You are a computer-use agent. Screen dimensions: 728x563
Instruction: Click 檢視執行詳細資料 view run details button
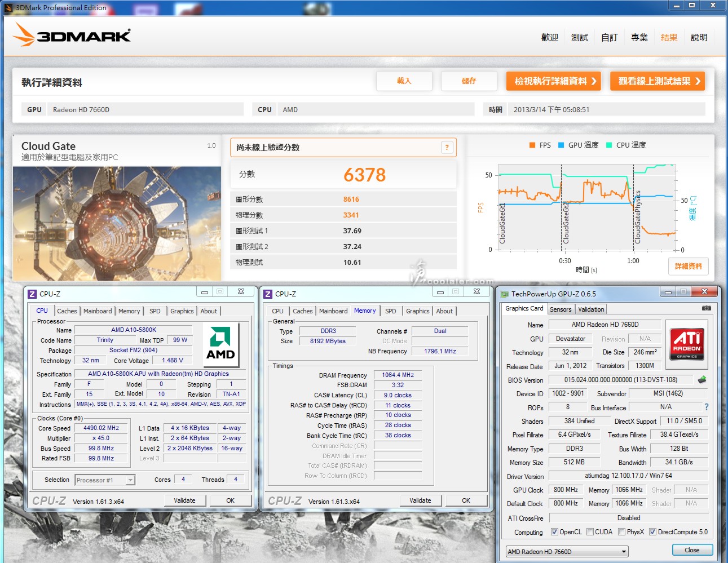554,81
